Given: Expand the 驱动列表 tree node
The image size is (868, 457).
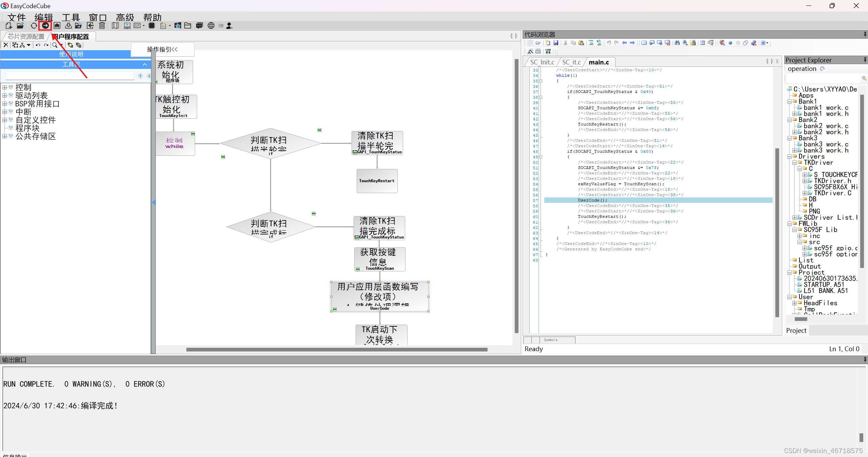Looking at the screenshot, I should 4,96.
